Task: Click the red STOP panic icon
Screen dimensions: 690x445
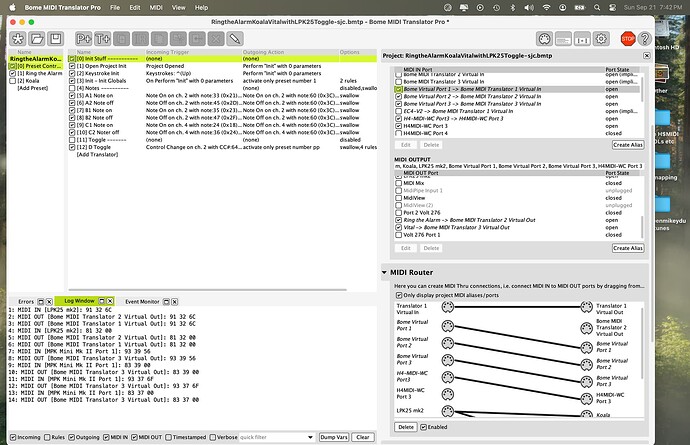Action: [628, 39]
